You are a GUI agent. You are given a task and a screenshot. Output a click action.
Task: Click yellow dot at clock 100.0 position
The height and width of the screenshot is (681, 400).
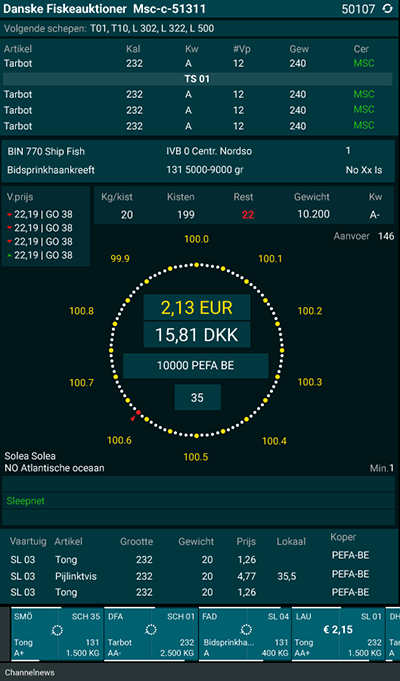[x=196, y=264]
